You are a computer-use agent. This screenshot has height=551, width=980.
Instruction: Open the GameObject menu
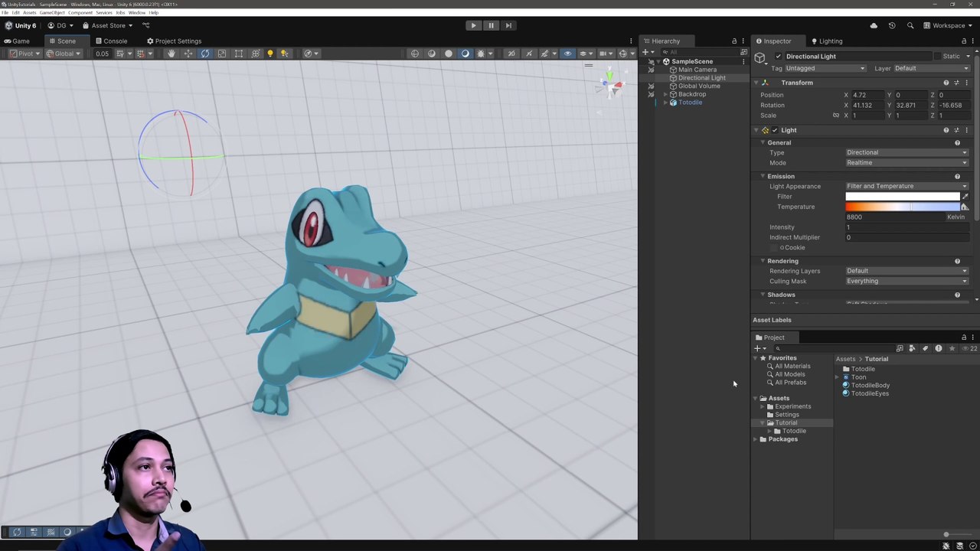tap(52, 13)
